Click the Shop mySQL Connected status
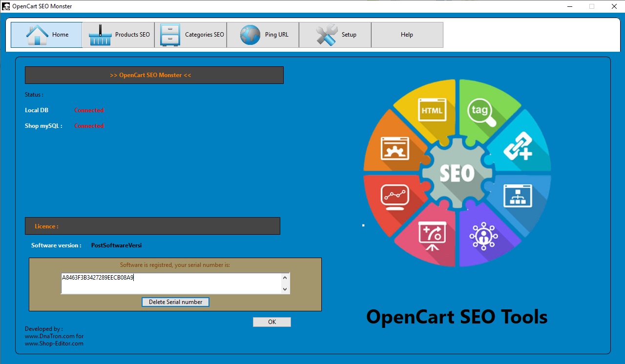The height and width of the screenshot is (364, 625). tap(89, 126)
